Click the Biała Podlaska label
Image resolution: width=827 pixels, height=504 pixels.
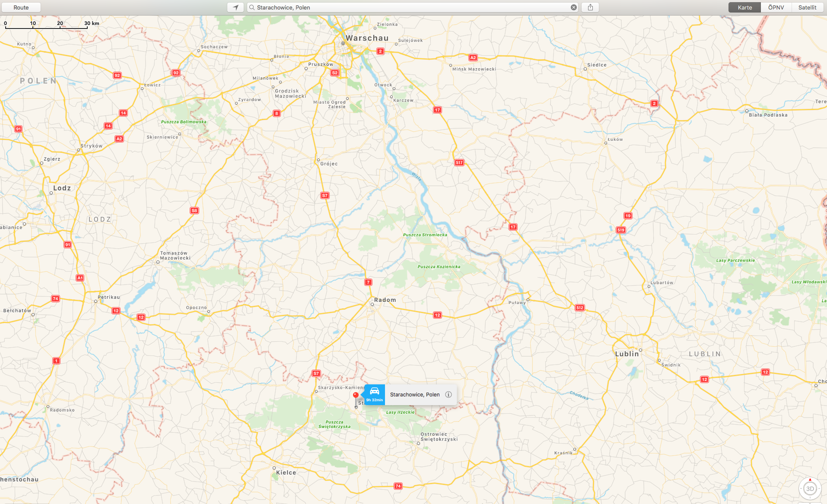pos(768,115)
